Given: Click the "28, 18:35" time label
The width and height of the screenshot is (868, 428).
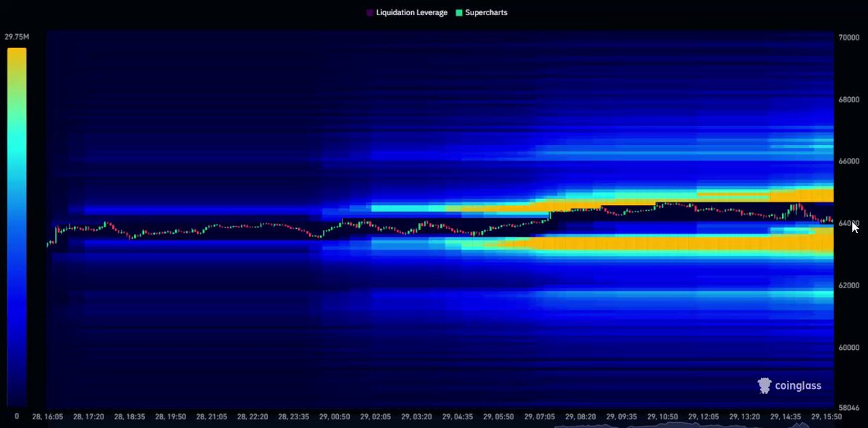Looking at the screenshot, I should tap(130, 416).
